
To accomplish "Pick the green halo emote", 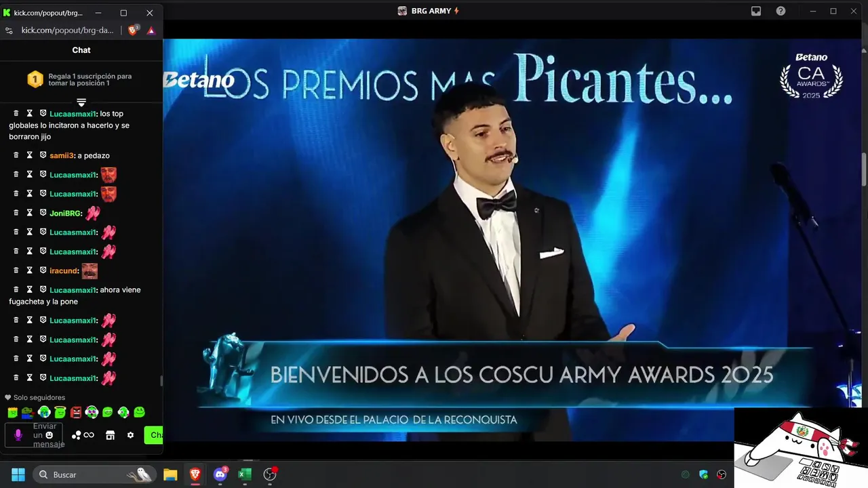I will 60,412.
